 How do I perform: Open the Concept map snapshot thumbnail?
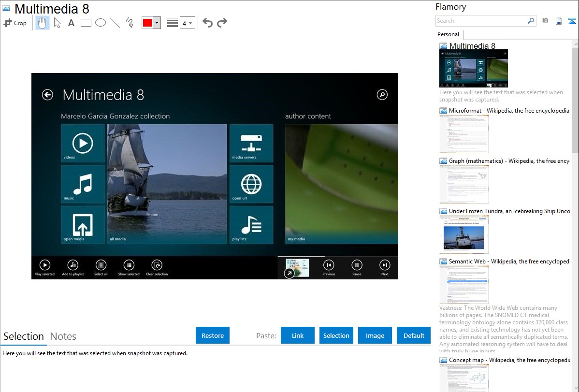coord(464,378)
